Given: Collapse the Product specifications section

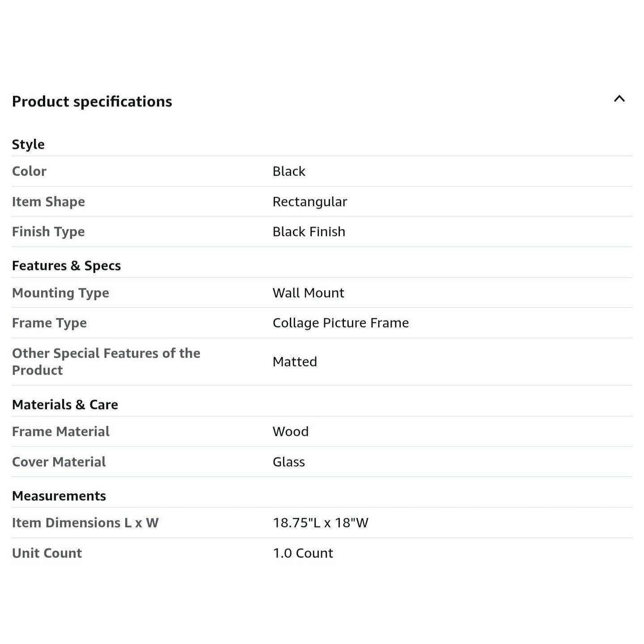Looking at the screenshot, I should coord(619,99).
